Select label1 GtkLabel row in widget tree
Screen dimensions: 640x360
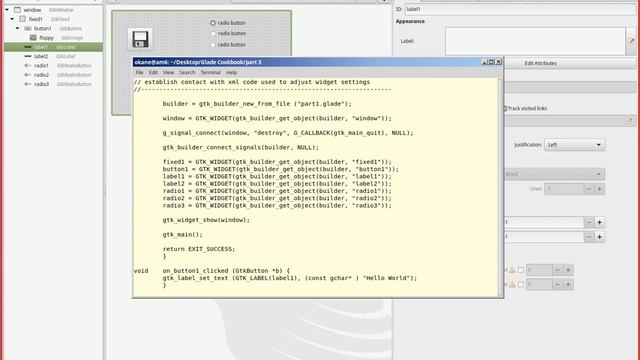[53, 47]
